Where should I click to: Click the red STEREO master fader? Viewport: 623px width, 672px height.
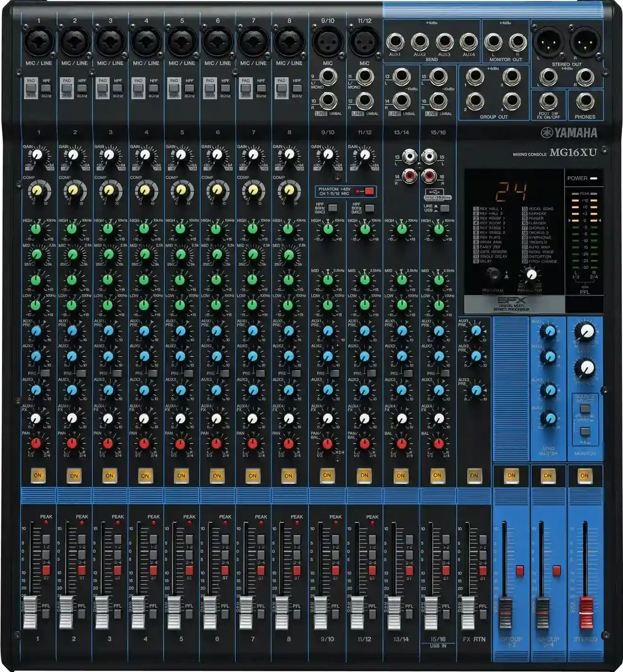tap(585, 612)
